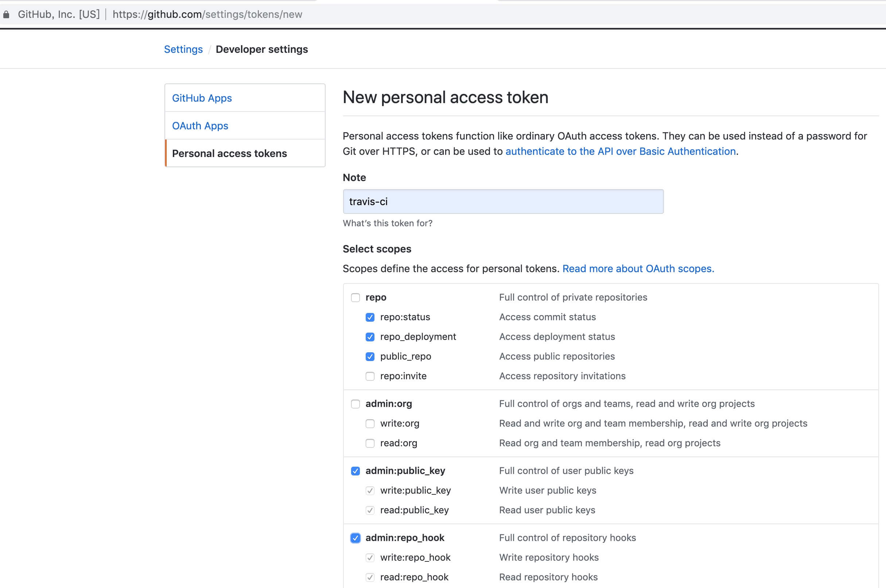The image size is (886, 588).
Task: Click the write:public_key checkbox
Action: (370, 490)
